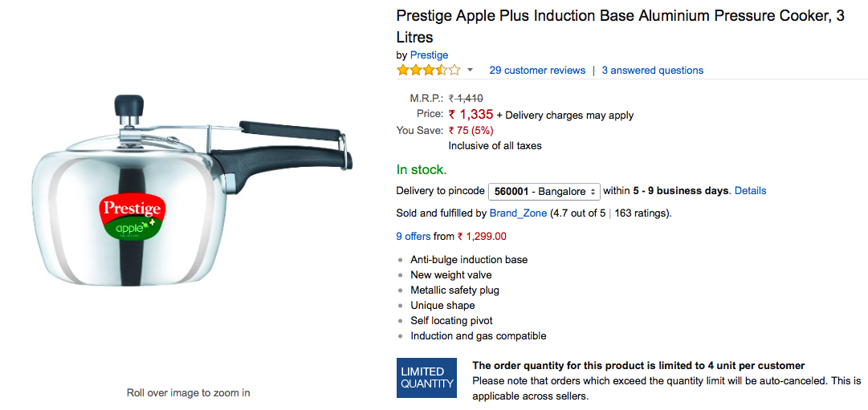Click the struck-through M.R.P. 1,410 amount
The image size is (868, 410).
[x=466, y=99]
